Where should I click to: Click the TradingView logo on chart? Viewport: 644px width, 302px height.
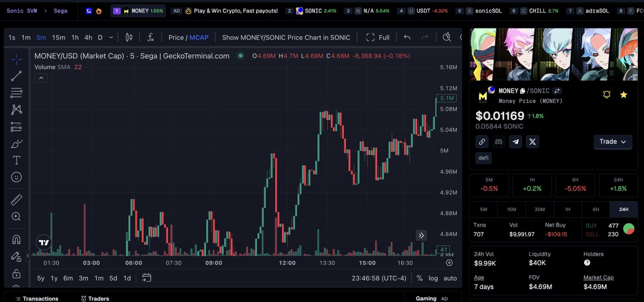tap(44, 242)
